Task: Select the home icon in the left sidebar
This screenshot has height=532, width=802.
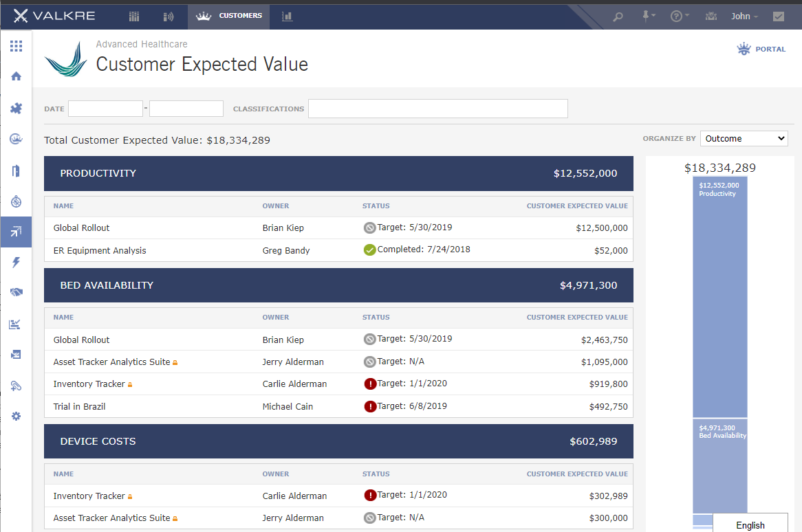Action: 17,76
